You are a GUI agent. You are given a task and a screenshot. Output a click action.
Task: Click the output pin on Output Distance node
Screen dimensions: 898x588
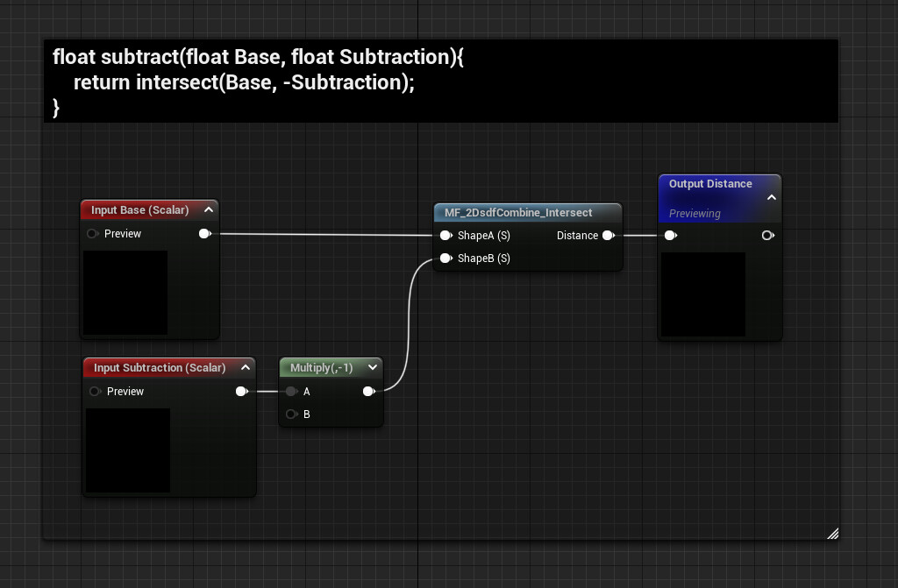coord(768,235)
